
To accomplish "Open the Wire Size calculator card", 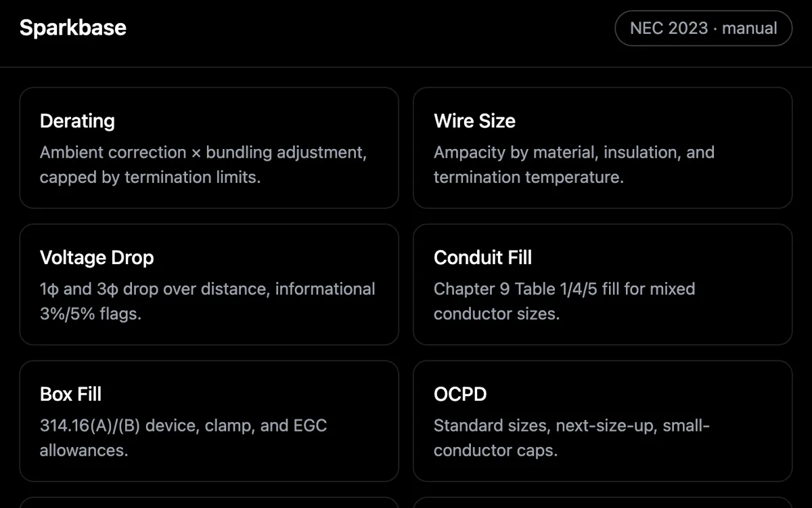I will 603,148.
